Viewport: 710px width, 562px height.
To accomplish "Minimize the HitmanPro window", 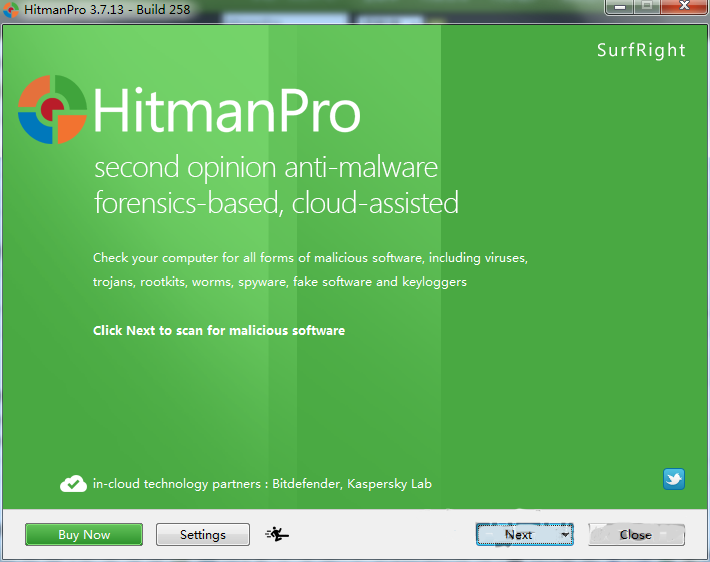I will pos(620,7).
